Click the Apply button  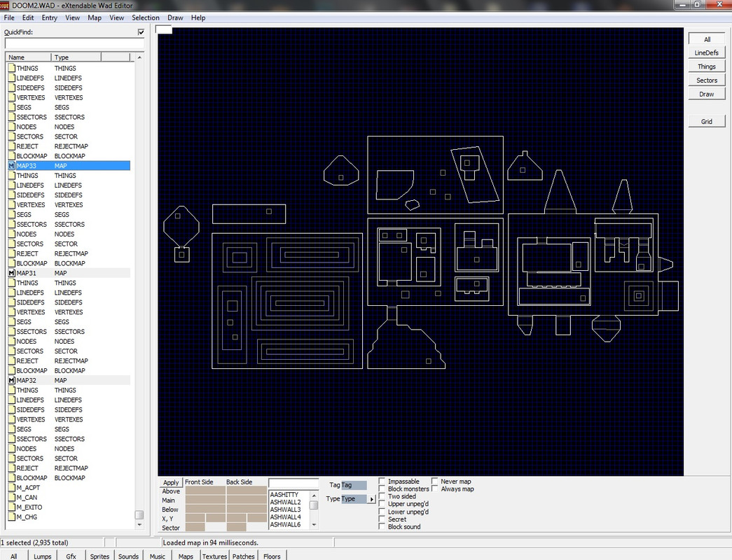(x=171, y=482)
